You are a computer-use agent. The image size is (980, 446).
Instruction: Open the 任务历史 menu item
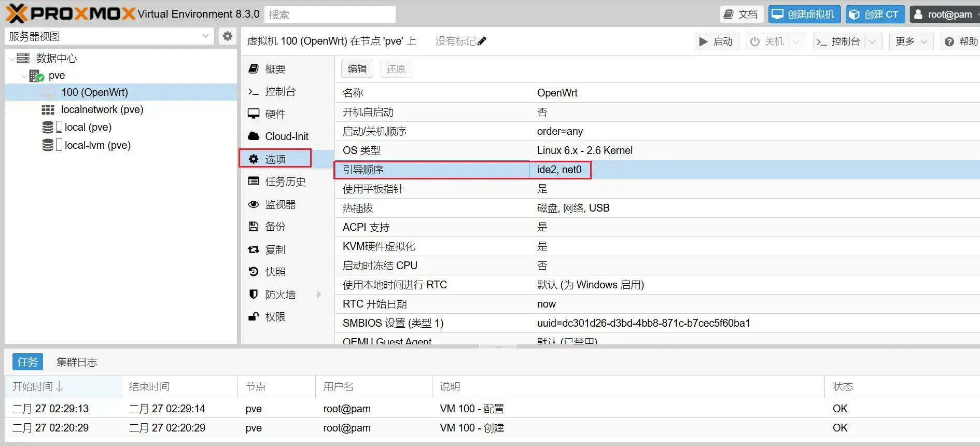[x=285, y=182]
